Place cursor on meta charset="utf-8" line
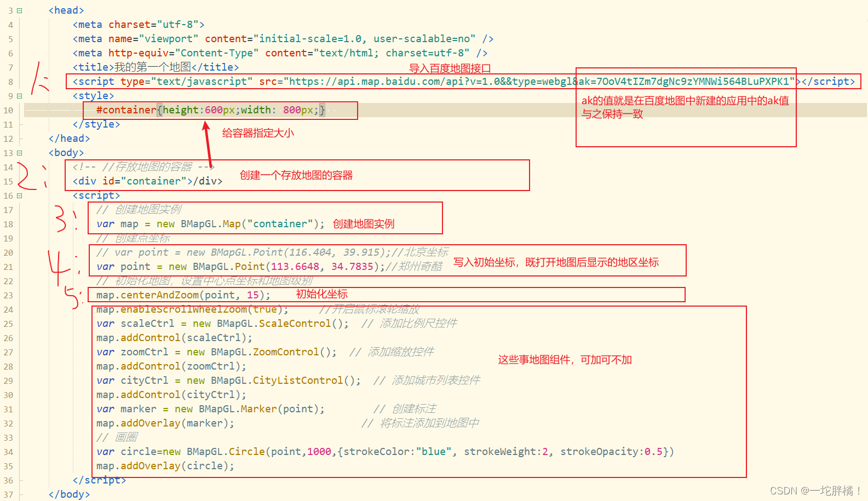Viewport: 868px width, 501px height. pos(139,25)
